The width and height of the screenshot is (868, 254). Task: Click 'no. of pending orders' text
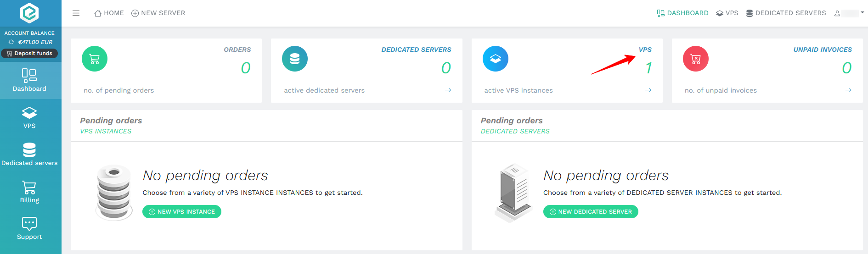click(x=118, y=90)
